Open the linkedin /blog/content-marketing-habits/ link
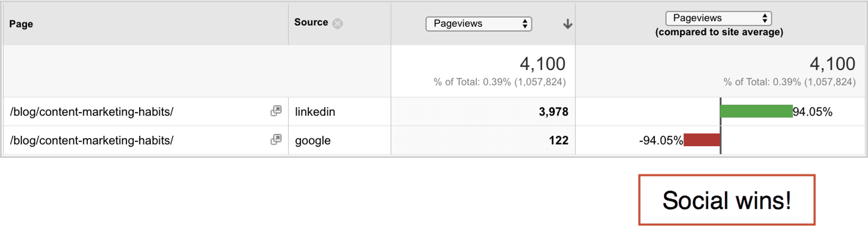Viewport: 868px width, 240px height. [92, 112]
